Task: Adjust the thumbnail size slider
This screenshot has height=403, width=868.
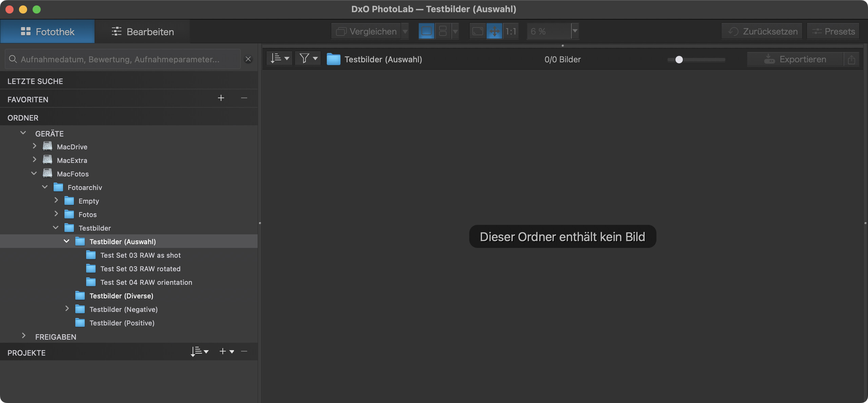Action: (679, 60)
